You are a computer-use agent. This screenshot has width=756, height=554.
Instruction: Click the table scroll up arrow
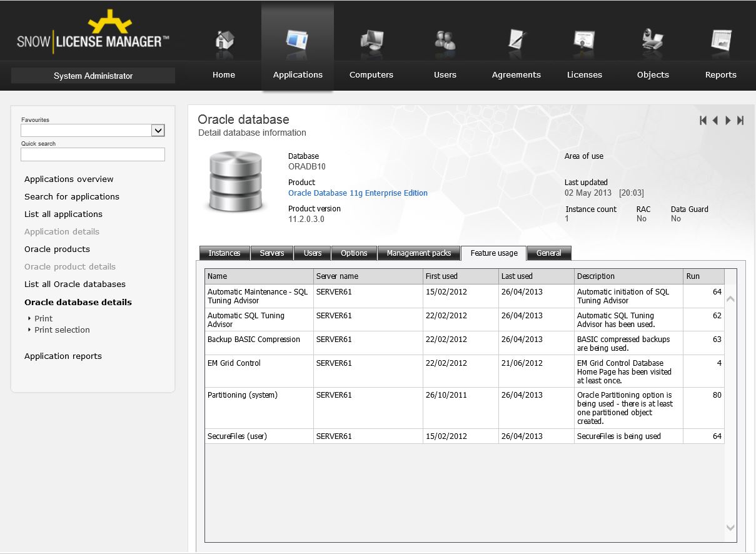click(x=730, y=299)
